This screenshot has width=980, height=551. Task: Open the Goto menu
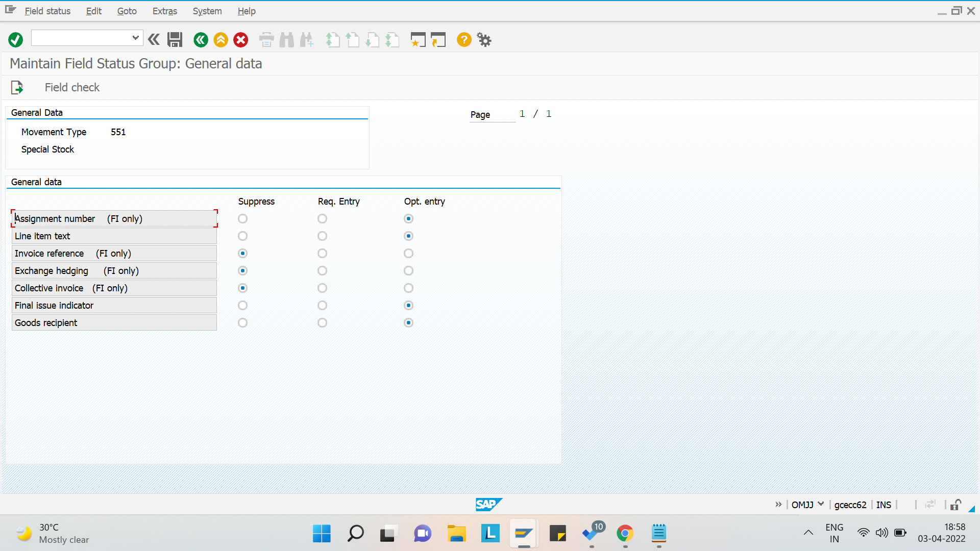127,11
